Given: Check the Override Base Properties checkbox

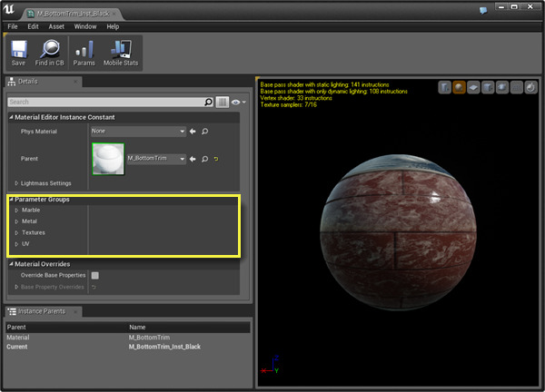Looking at the screenshot, I should 94,275.
